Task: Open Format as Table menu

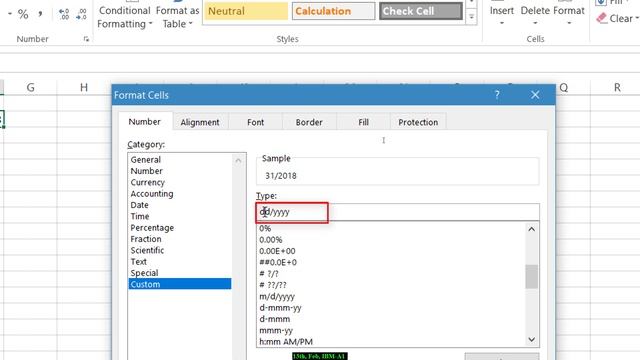Action: [x=178, y=17]
